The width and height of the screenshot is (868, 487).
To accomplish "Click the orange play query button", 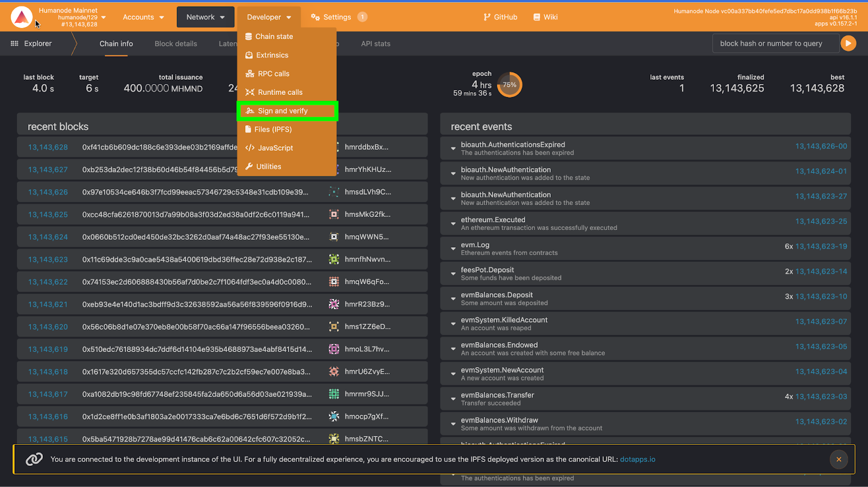I will (x=848, y=43).
